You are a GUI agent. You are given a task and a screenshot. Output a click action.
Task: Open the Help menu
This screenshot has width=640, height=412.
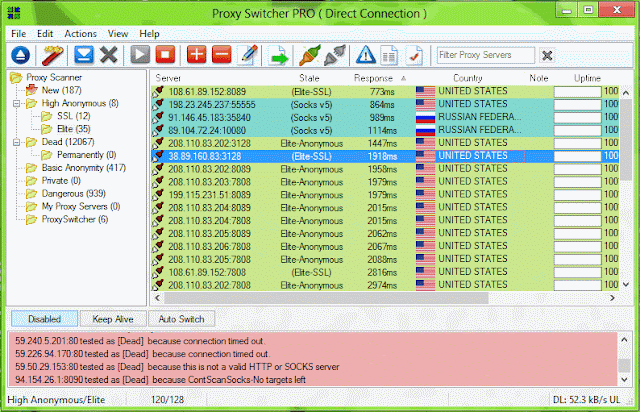click(149, 34)
